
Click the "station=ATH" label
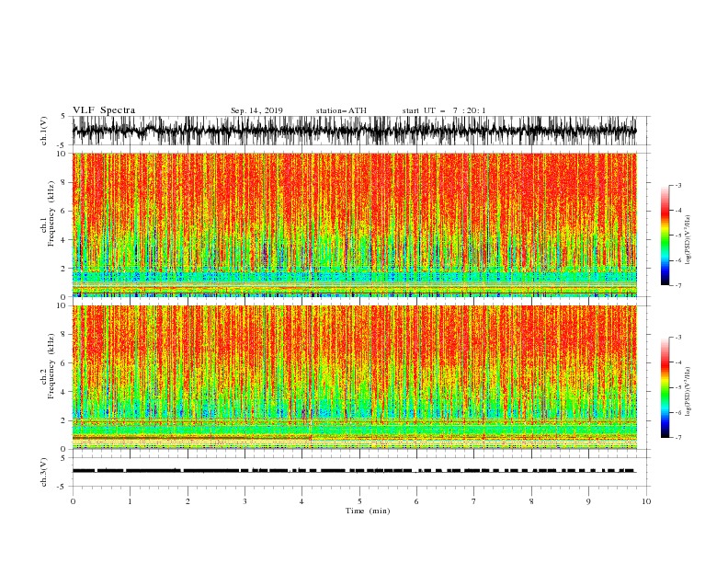pyautogui.click(x=341, y=110)
